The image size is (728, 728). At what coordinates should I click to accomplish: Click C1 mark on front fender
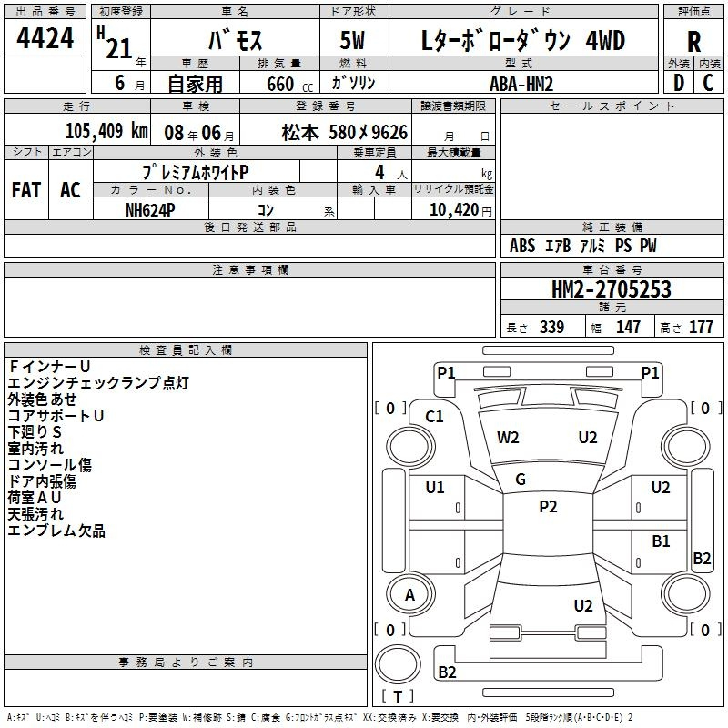point(434,417)
